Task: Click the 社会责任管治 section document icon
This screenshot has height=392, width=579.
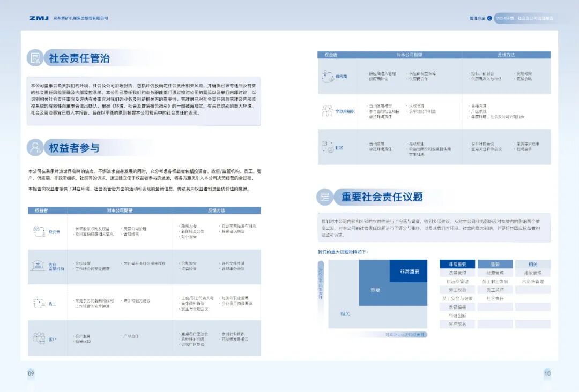Action: pyautogui.click(x=36, y=58)
